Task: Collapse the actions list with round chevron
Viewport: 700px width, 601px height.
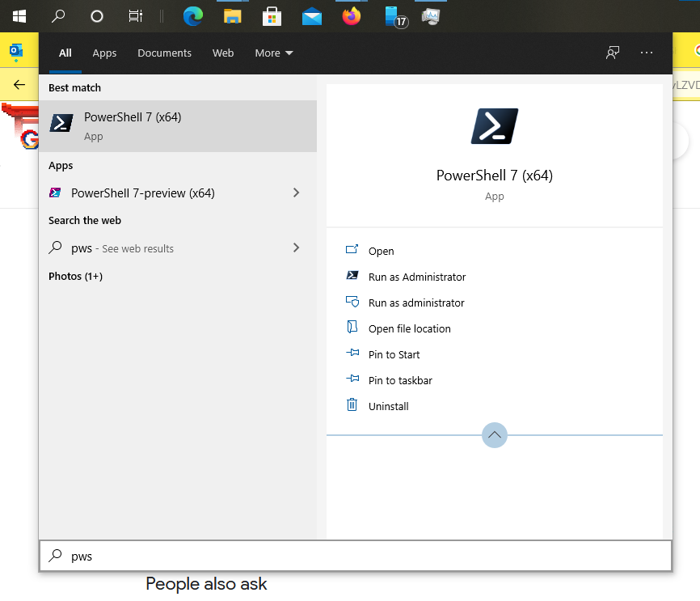Action: pos(494,435)
